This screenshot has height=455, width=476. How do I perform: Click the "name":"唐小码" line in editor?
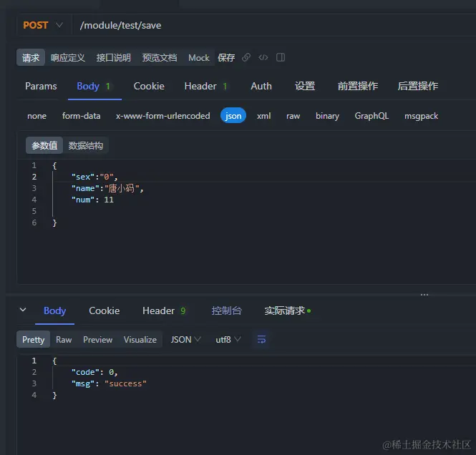[x=107, y=188]
